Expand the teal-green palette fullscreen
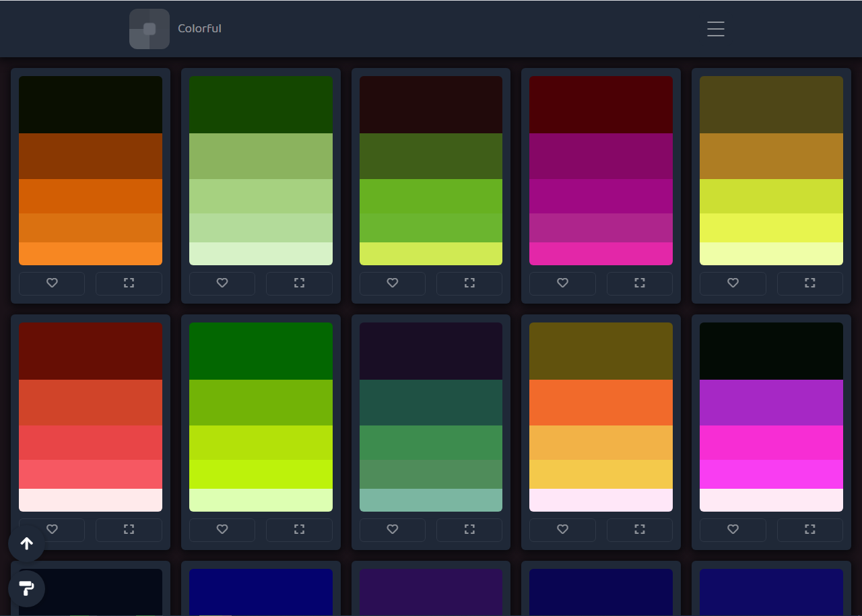 469,530
